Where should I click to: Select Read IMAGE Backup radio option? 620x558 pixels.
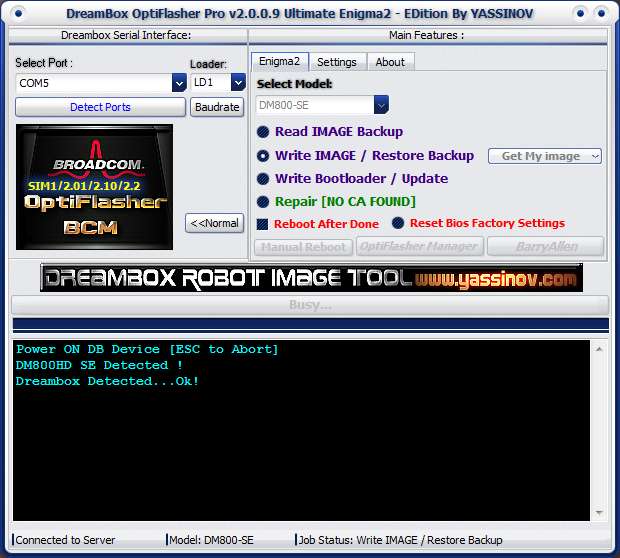263,132
